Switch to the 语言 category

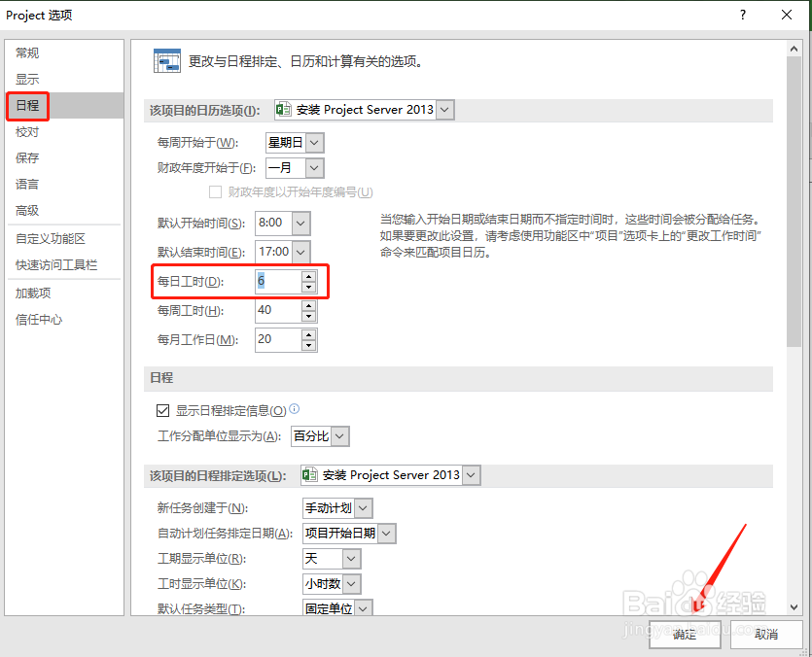(x=65, y=185)
